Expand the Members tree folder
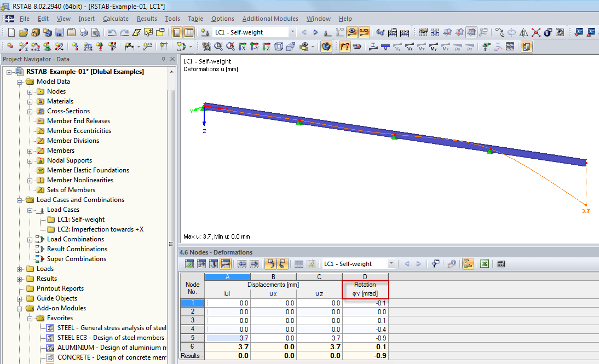Viewport: 599px width, 364px height. coord(30,151)
